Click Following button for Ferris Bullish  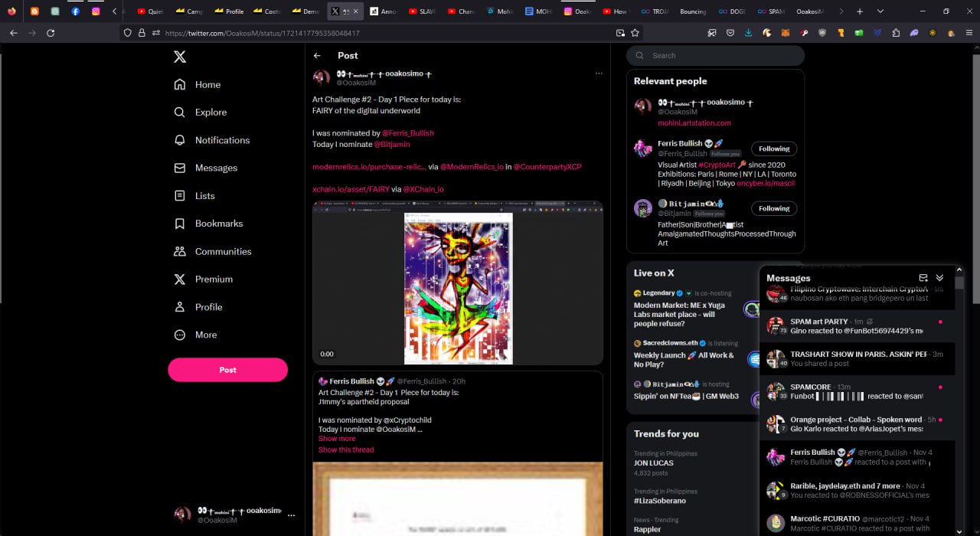pyautogui.click(x=774, y=149)
